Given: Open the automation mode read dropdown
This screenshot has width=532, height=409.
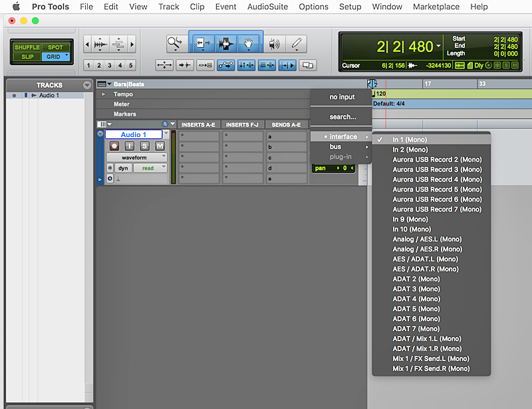Looking at the screenshot, I should (x=150, y=168).
